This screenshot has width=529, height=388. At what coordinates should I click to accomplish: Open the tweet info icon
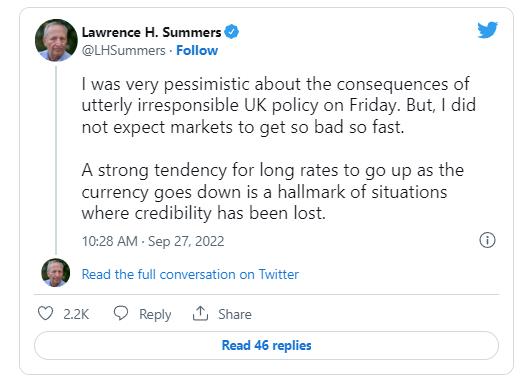coord(487,240)
